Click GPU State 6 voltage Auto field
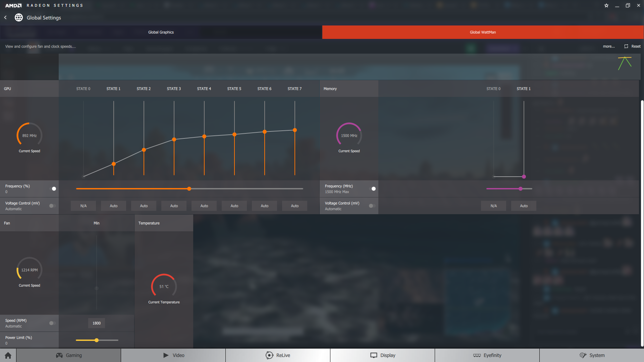The height and width of the screenshot is (362, 644). click(265, 206)
